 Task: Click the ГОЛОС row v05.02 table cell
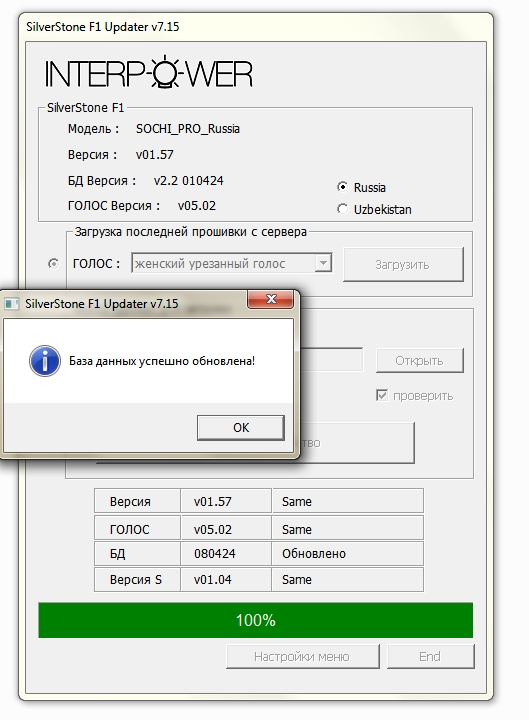coord(226,529)
